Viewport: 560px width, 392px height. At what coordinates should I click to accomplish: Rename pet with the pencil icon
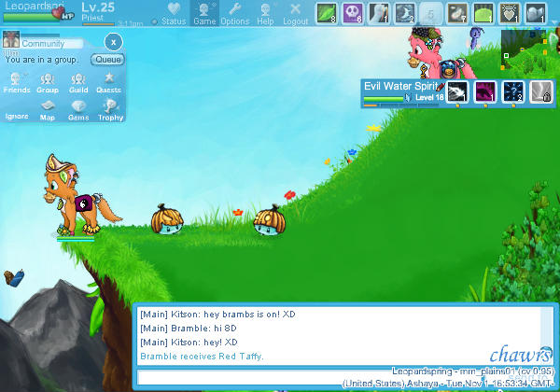pos(441,87)
